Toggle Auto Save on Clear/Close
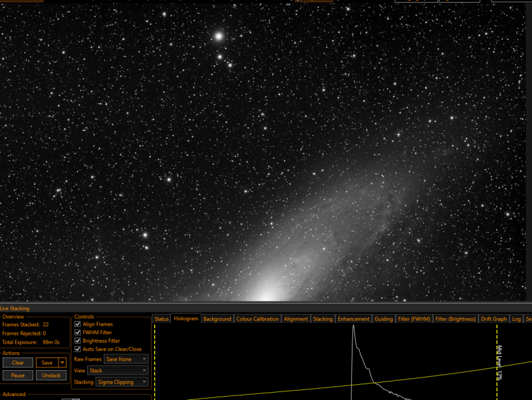The image size is (532, 400). [x=78, y=349]
